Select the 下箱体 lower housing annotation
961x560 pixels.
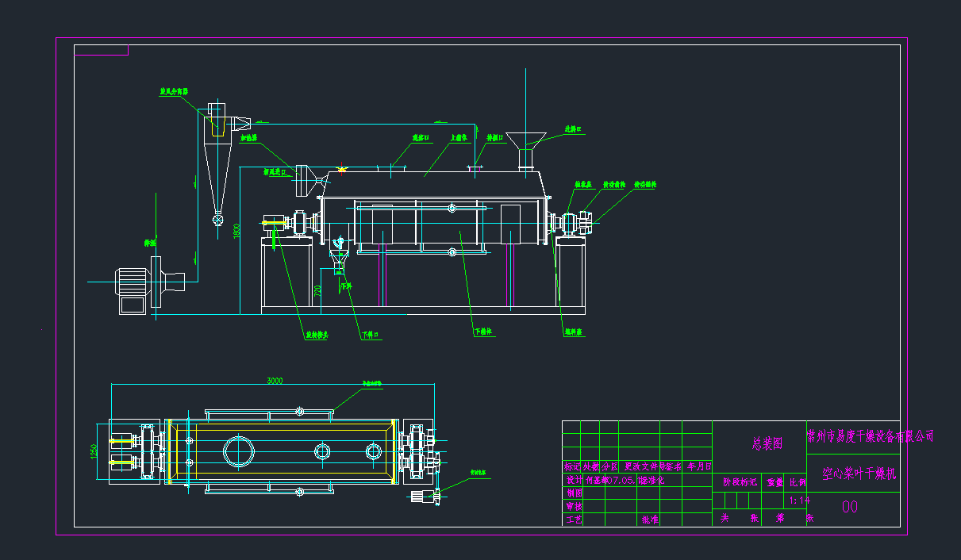pyautogui.click(x=485, y=331)
